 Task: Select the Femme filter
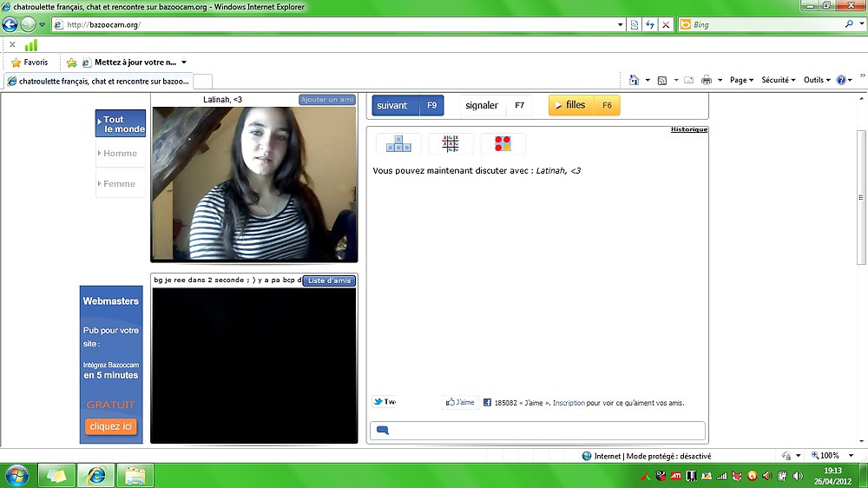pyautogui.click(x=120, y=184)
